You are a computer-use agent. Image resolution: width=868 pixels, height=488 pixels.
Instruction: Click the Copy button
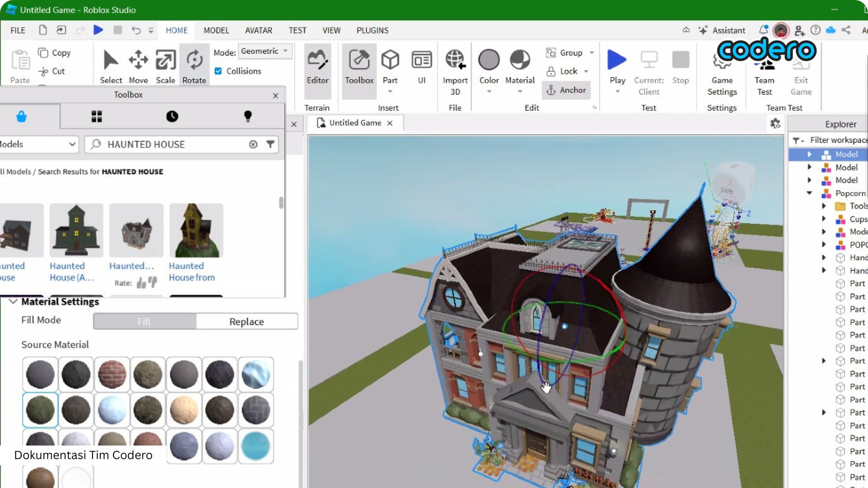click(x=55, y=53)
